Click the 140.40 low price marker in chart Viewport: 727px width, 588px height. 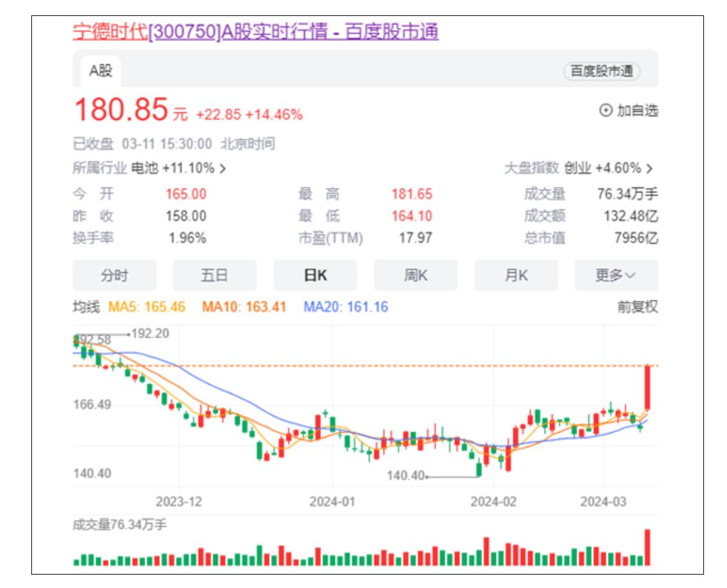405,476
